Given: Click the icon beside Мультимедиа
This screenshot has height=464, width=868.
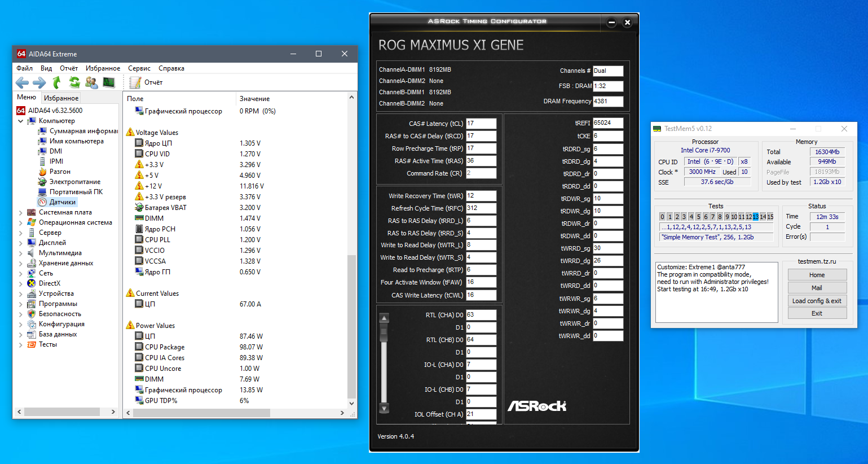Looking at the screenshot, I should pos(32,253).
